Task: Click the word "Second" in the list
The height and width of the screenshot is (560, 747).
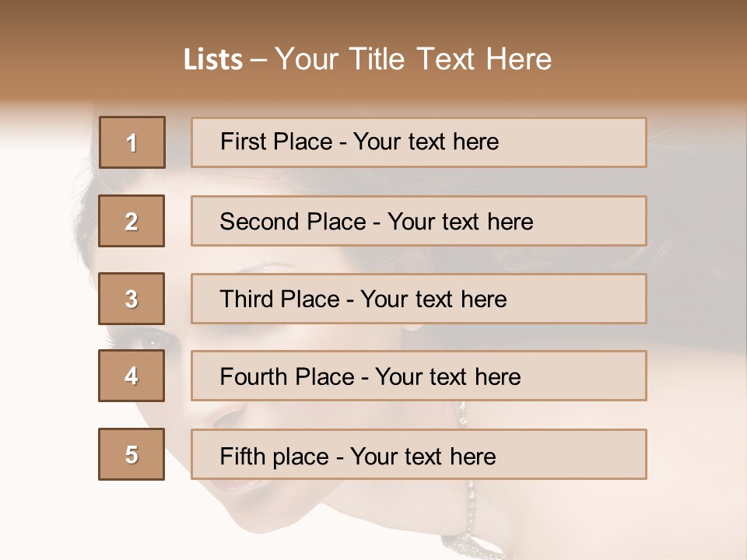Action: [259, 222]
